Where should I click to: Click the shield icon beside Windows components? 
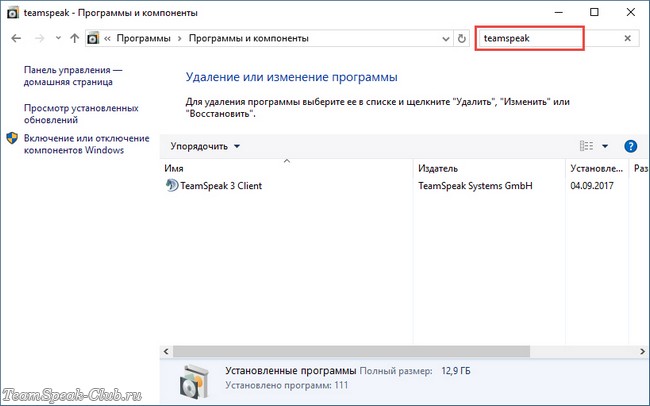pos(12,138)
